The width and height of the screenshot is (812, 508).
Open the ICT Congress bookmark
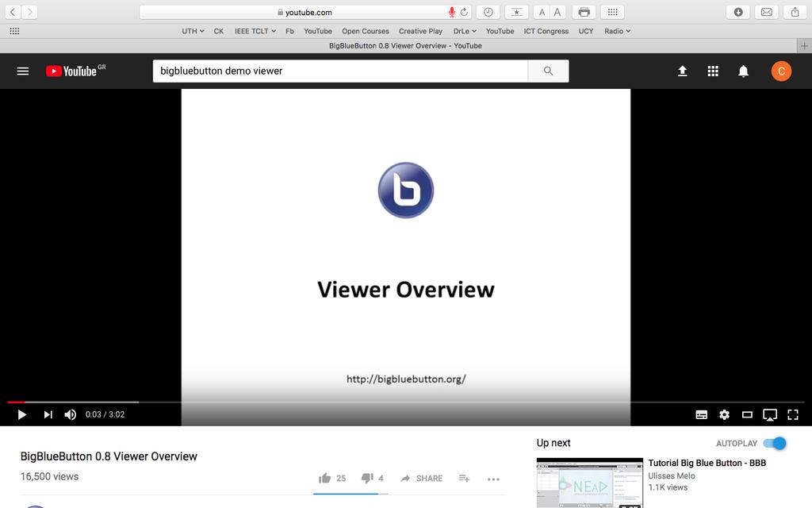click(x=546, y=31)
